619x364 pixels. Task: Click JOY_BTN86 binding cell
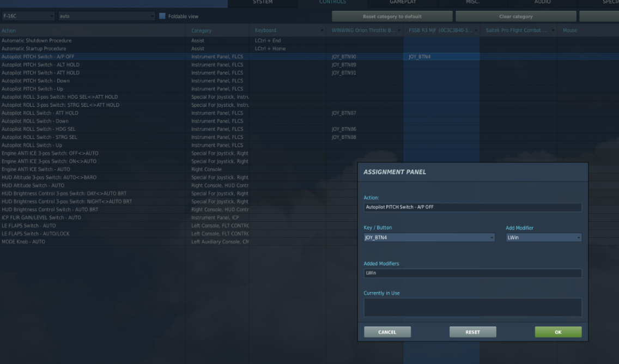click(365, 129)
